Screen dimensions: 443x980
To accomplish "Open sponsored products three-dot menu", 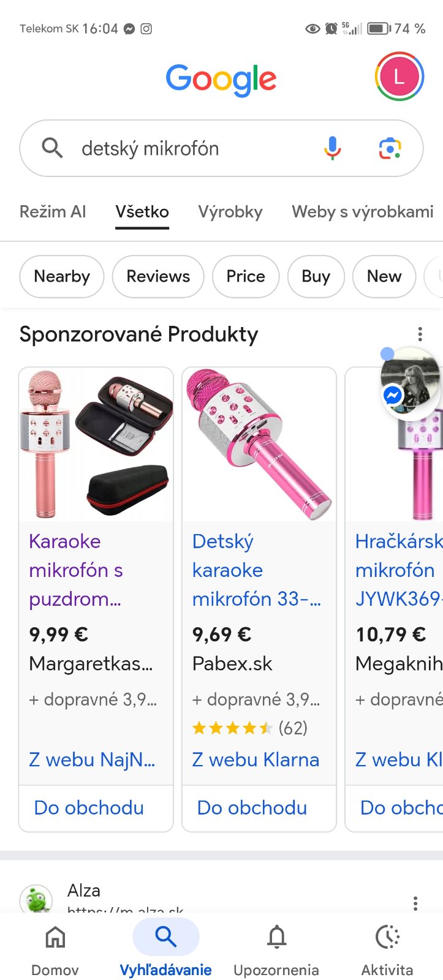I will [420, 334].
